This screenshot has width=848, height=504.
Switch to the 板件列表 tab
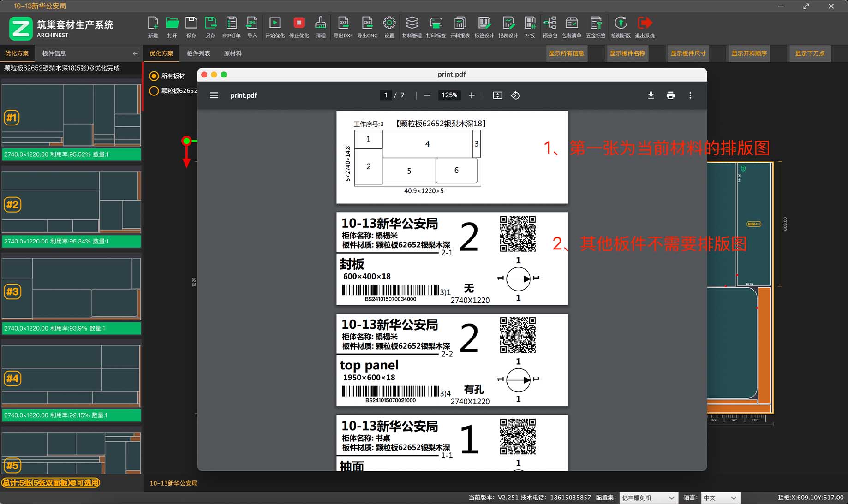197,53
